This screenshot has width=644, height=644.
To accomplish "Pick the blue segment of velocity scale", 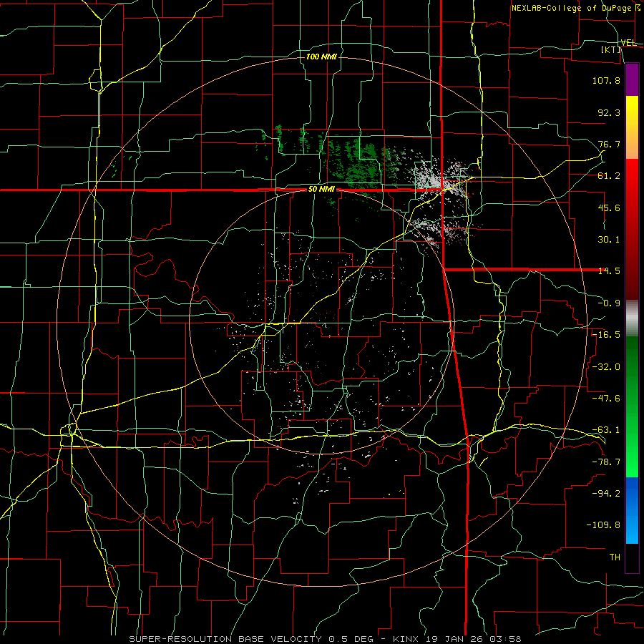I will [x=632, y=510].
